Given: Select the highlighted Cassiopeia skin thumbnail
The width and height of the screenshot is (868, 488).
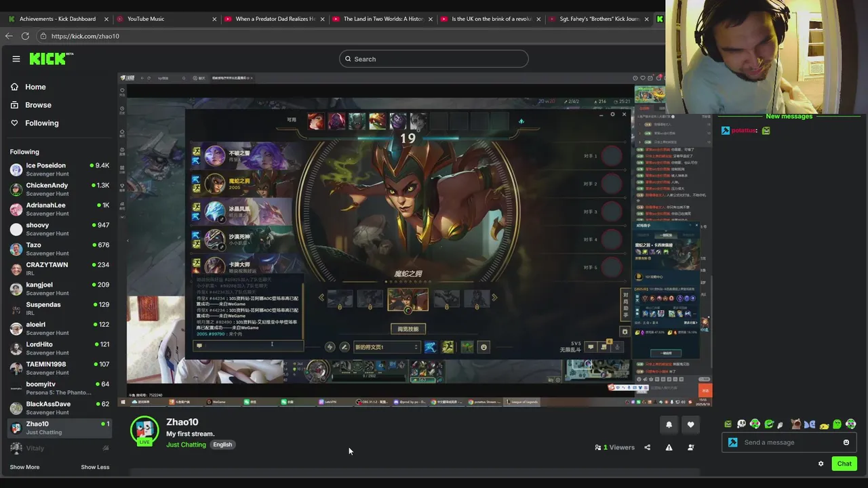Looking at the screenshot, I should click(x=408, y=299).
